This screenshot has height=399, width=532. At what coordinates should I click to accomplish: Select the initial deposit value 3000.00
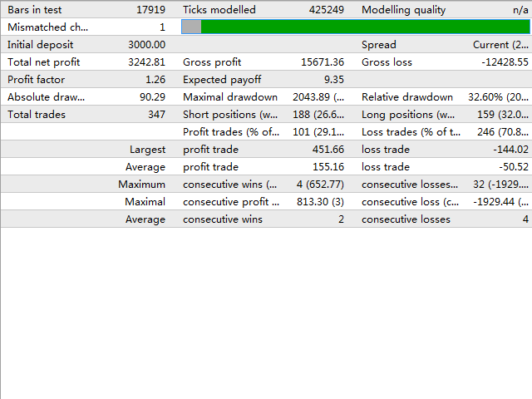146,44
